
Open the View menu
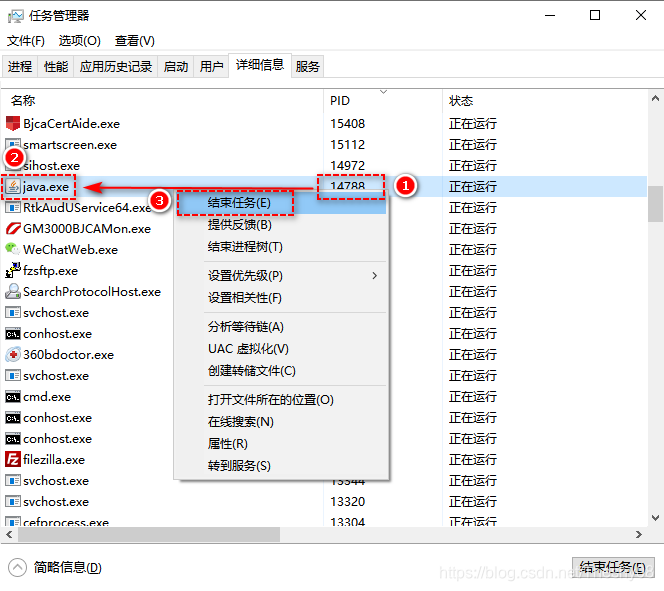point(135,41)
